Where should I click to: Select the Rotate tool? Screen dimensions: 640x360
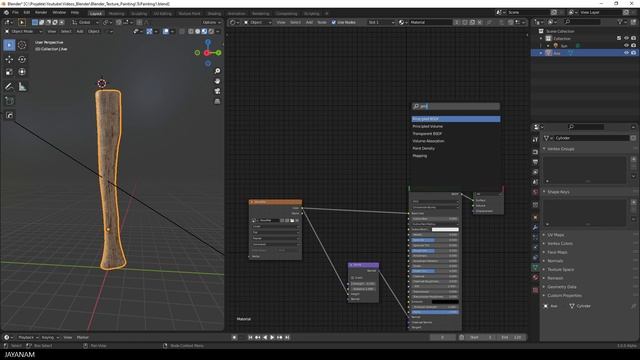point(22,60)
